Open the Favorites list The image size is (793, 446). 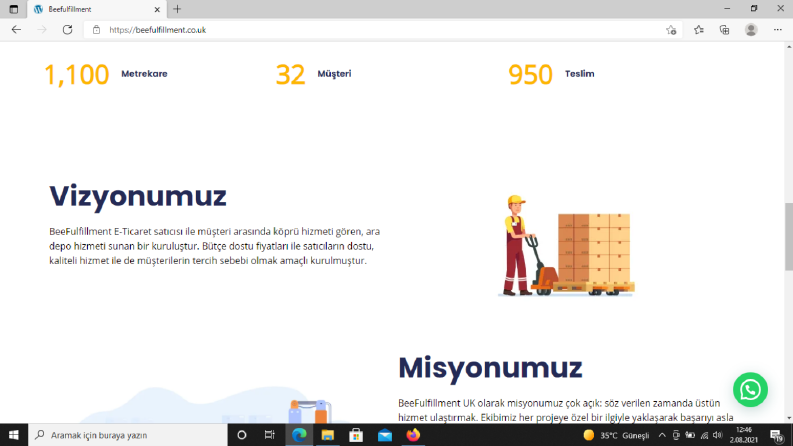point(699,30)
